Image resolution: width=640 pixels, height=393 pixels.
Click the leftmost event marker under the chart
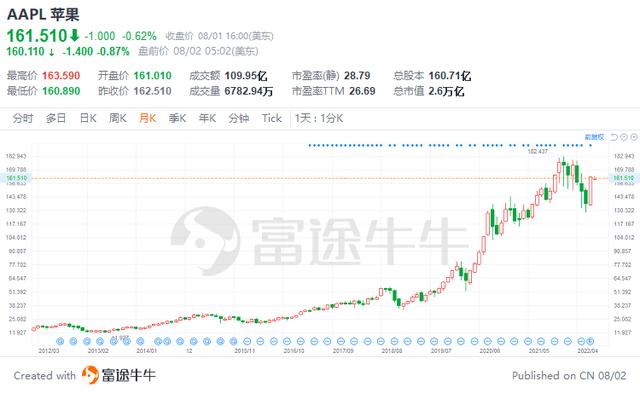(x=60, y=341)
